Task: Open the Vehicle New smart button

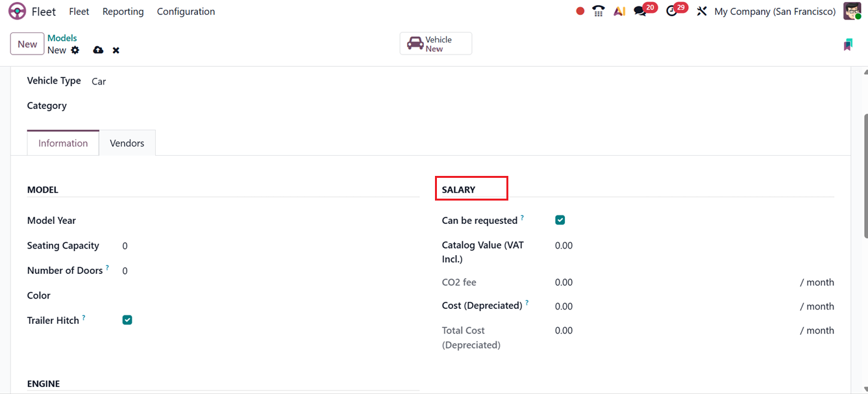Action: [436, 43]
